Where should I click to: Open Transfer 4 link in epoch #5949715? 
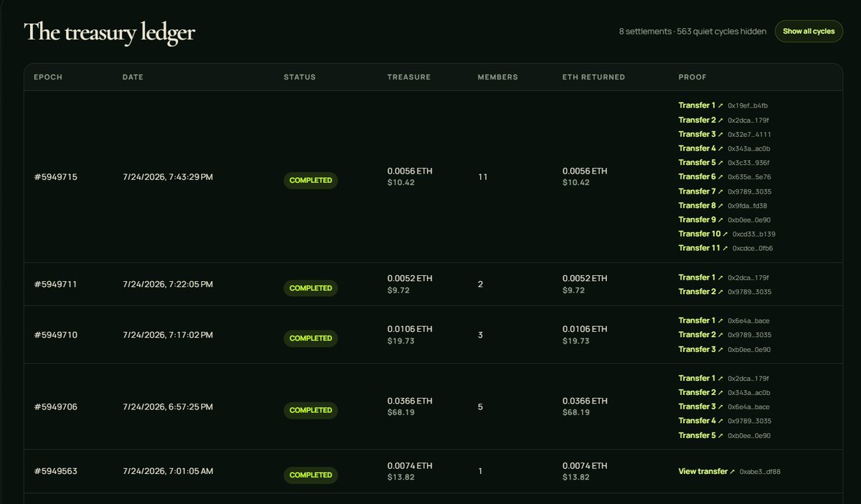coord(701,148)
